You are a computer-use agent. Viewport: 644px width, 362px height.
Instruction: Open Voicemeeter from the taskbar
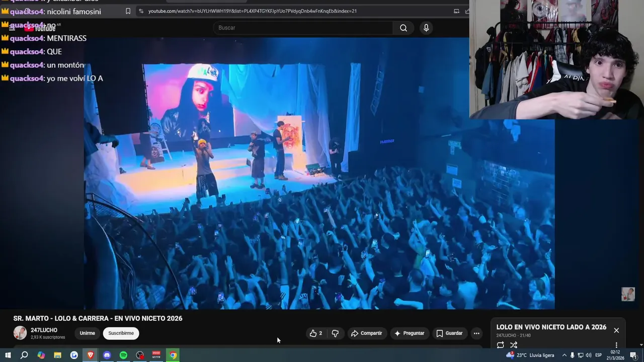pos(156,355)
